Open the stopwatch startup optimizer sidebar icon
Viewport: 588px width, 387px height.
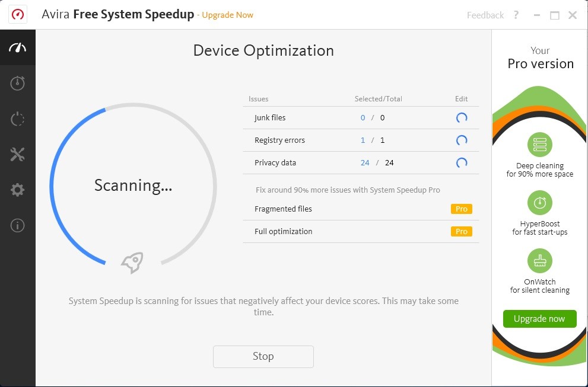pyautogui.click(x=18, y=83)
